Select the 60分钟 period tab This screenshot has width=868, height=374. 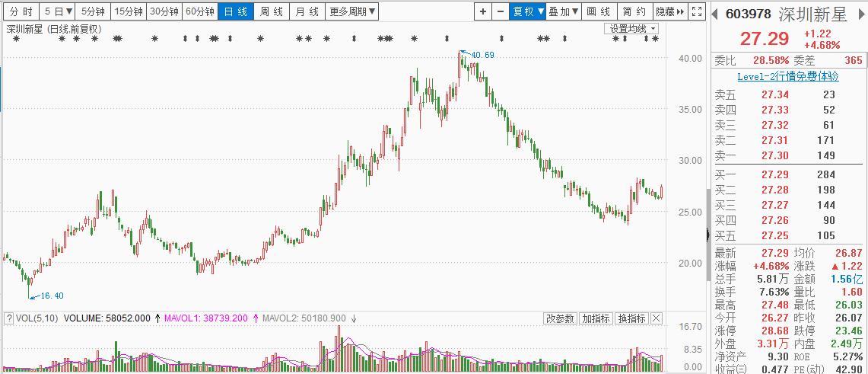pos(200,11)
